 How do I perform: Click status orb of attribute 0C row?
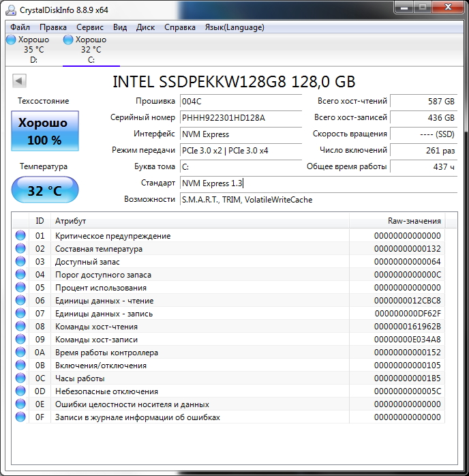coord(20,378)
